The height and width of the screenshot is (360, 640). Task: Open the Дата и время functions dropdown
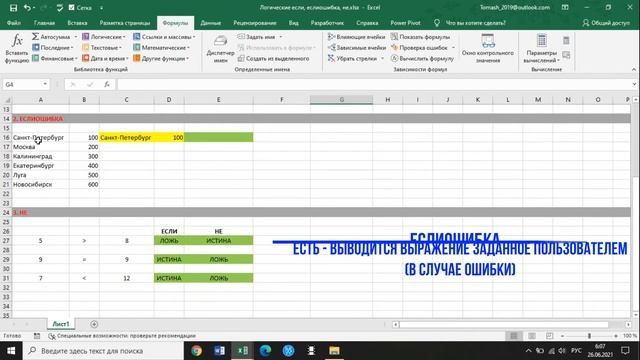(105, 58)
